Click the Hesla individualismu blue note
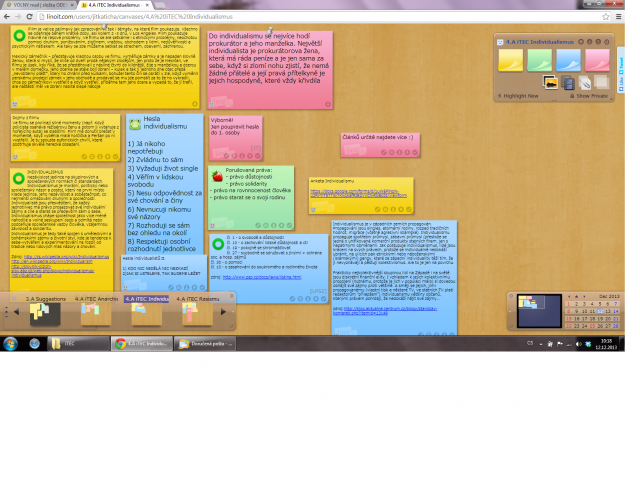The width and height of the screenshot is (640, 480). 164,184
